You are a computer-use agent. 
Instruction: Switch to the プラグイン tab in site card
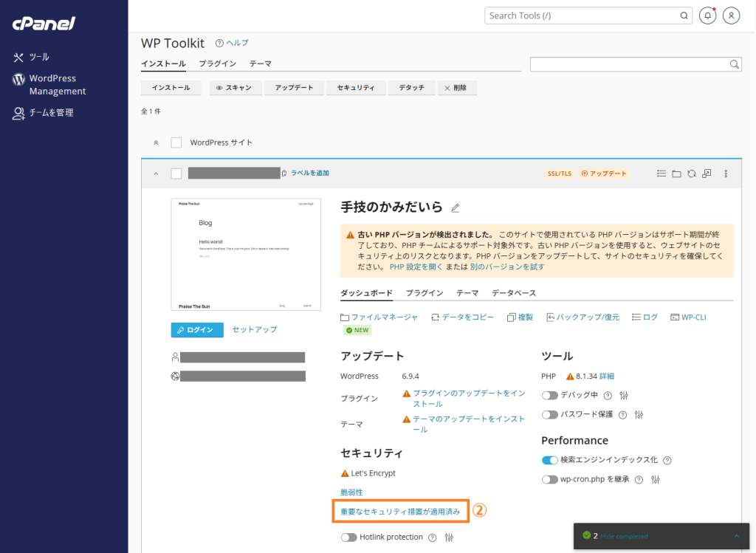click(x=424, y=293)
